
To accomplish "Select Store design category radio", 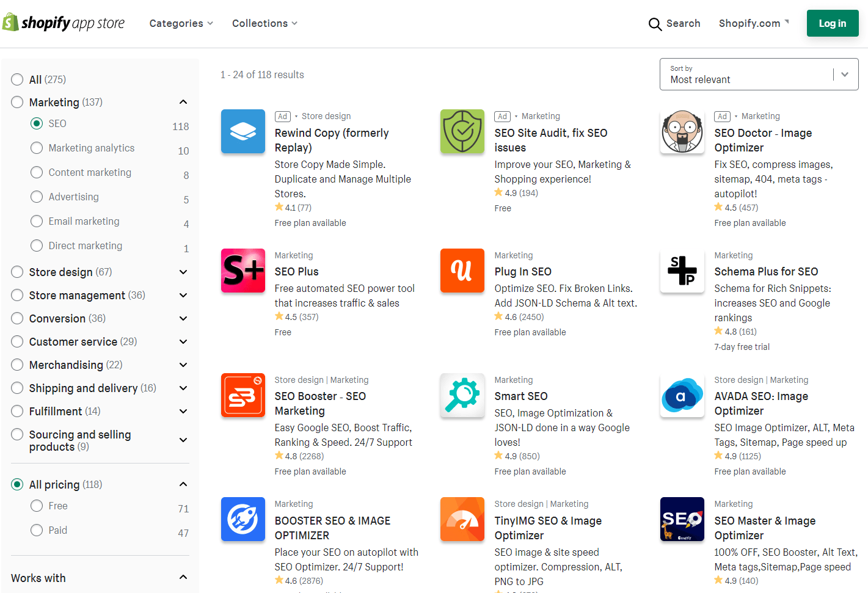I will click(17, 272).
